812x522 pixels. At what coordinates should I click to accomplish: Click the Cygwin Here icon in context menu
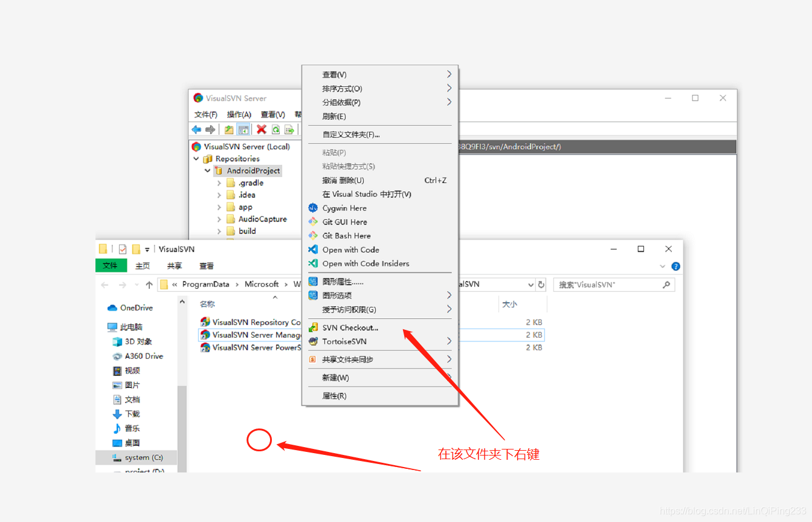[x=313, y=208]
